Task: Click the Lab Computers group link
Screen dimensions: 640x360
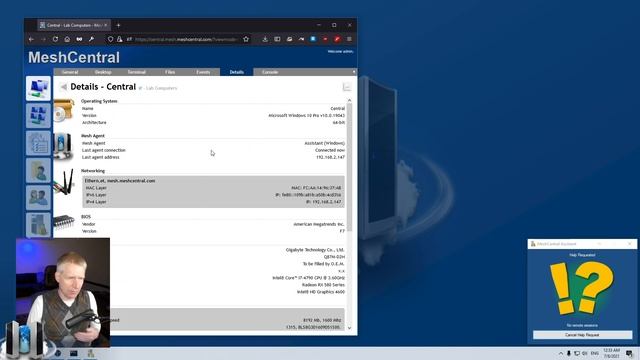Action: click(x=162, y=88)
